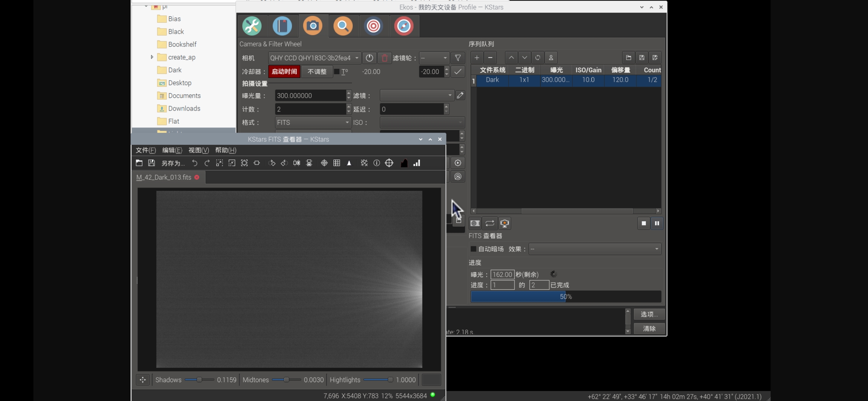Redo in the FITS viewer toolbar
Screen dimensions: 868x401
207,163
